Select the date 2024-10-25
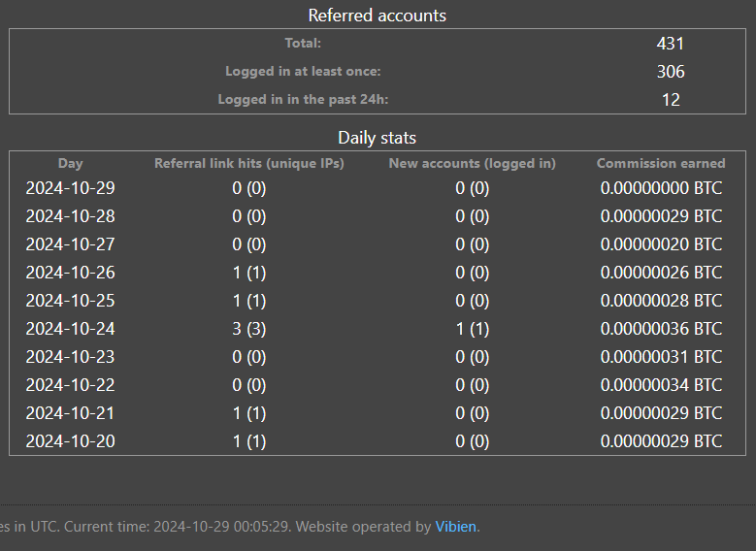Image resolution: width=756 pixels, height=551 pixels. click(x=71, y=301)
